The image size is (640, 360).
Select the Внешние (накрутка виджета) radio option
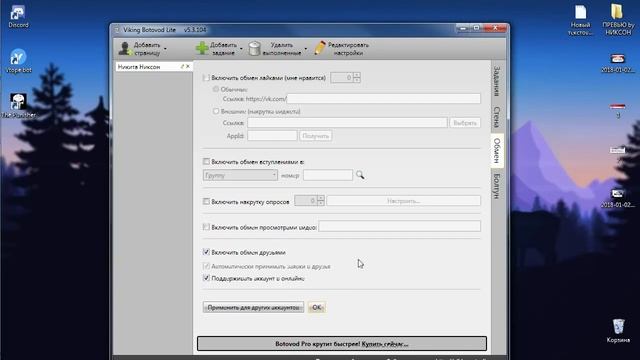pos(216,111)
